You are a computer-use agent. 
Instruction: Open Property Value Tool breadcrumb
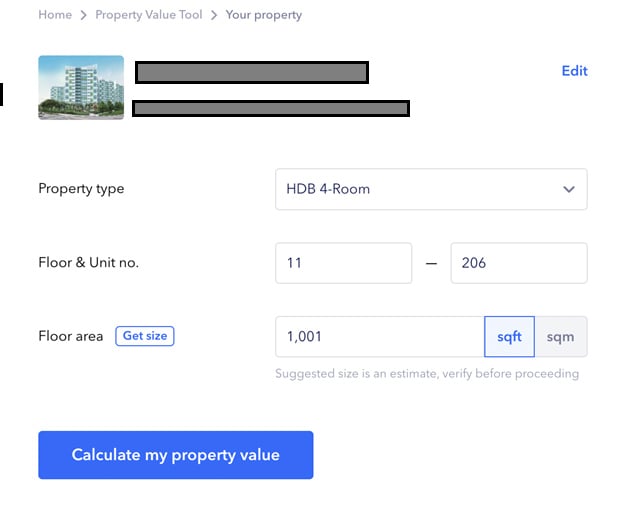149,15
